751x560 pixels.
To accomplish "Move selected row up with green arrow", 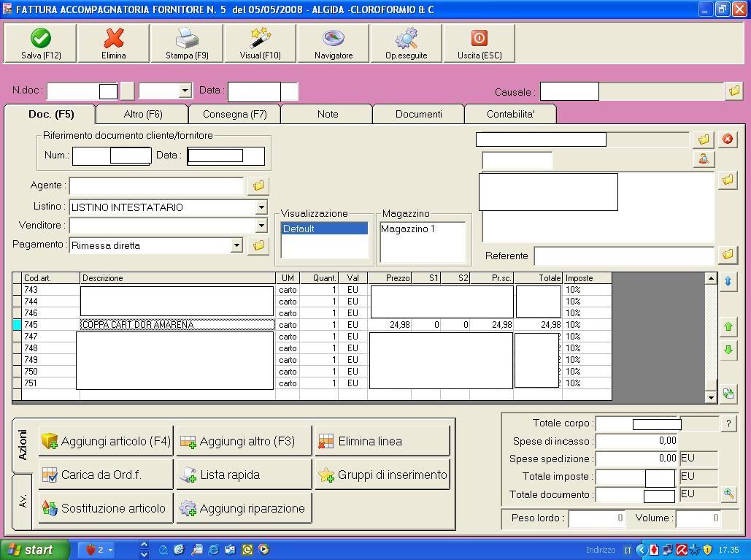I will pyautogui.click(x=728, y=326).
